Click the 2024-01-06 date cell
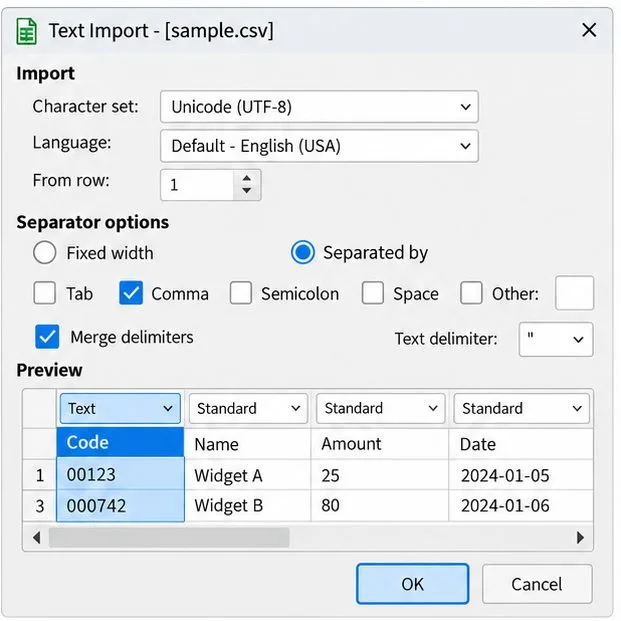This screenshot has height=621, width=621. click(521, 506)
